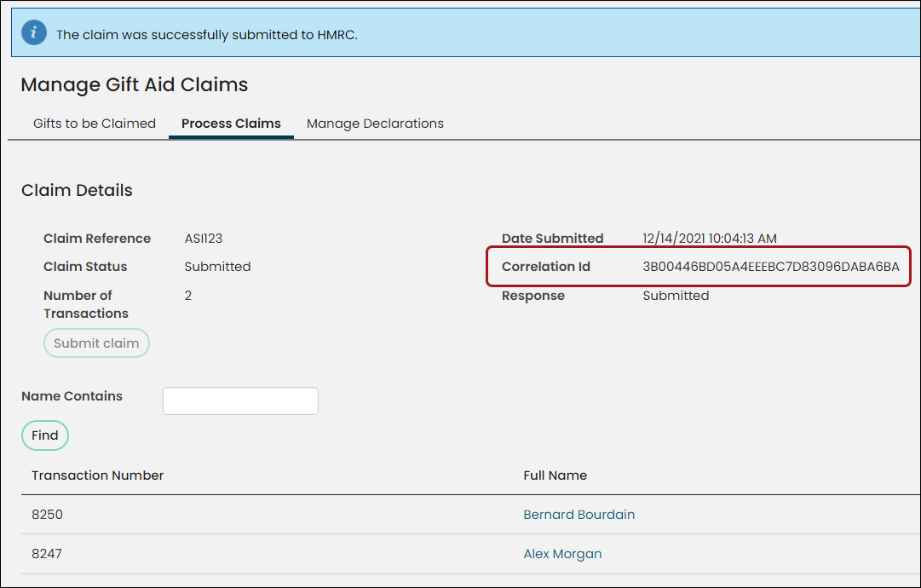
Task: Focus the Name Contains input field
Action: (x=241, y=401)
